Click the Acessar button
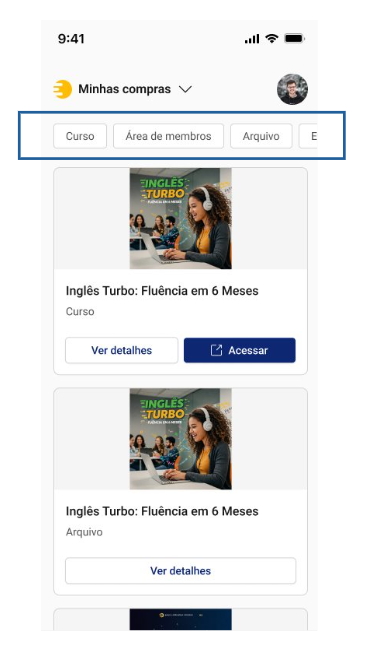The width and height of the screenshot is (381, 652). 240,350
